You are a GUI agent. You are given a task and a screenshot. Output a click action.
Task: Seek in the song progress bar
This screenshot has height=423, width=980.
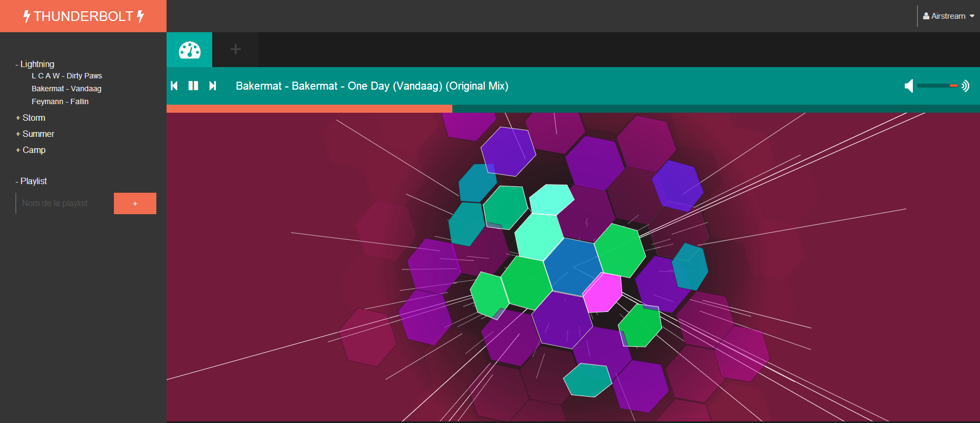click(573, 108)
